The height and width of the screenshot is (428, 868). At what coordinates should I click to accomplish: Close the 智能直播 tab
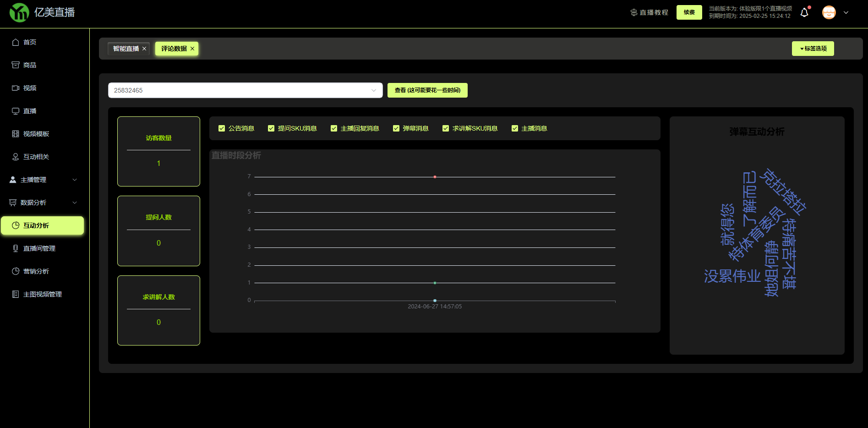click(x=144, y=49)
